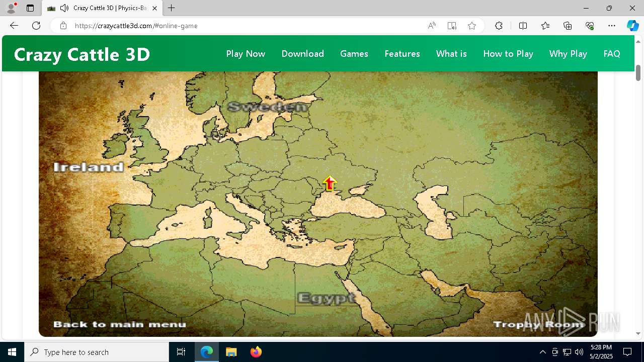Open the Extensions puzzle icon
Viewport: 644px width, 362px height.
click(x=499, y=26)
